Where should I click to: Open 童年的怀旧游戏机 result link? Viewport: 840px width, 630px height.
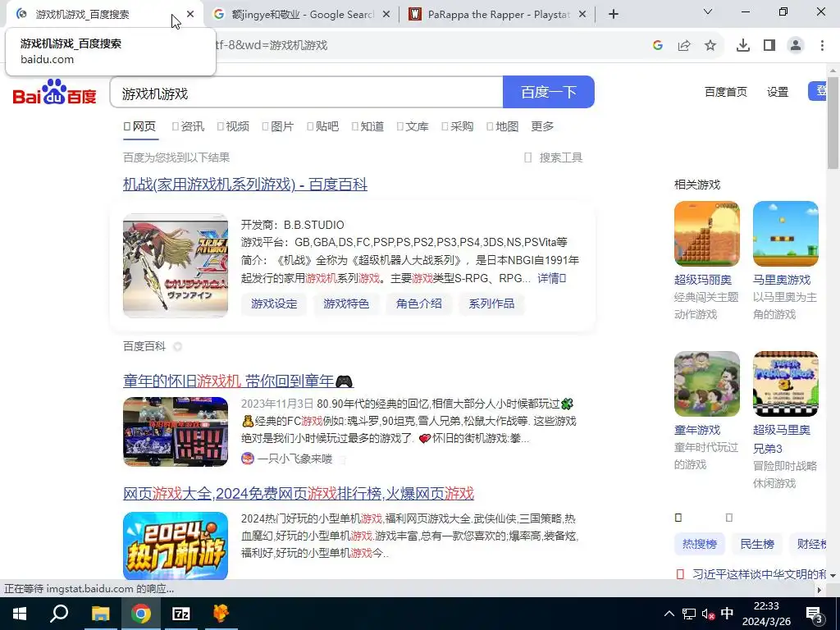pos(239,381)
